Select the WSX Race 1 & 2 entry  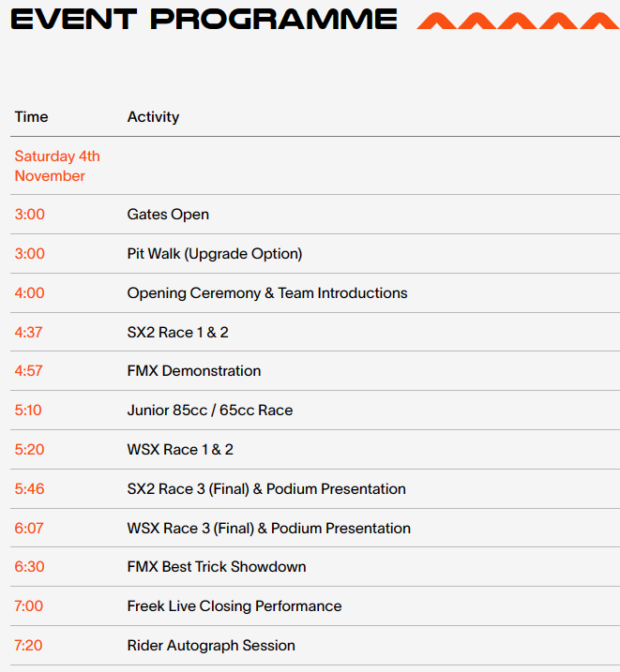point(180,450)
